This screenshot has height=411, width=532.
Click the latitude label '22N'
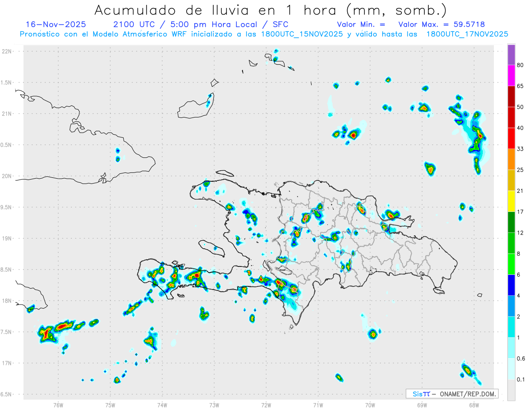click(x=7, y=51)
